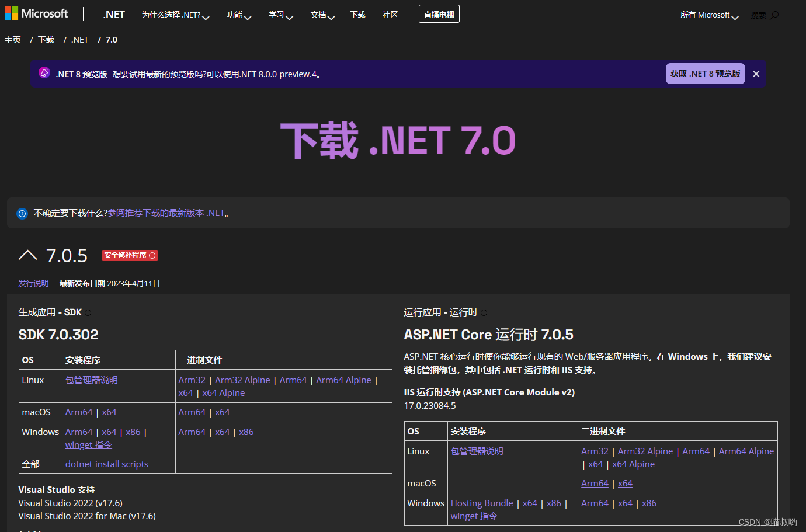Expand the 文档 menu

tap(322, 15)
